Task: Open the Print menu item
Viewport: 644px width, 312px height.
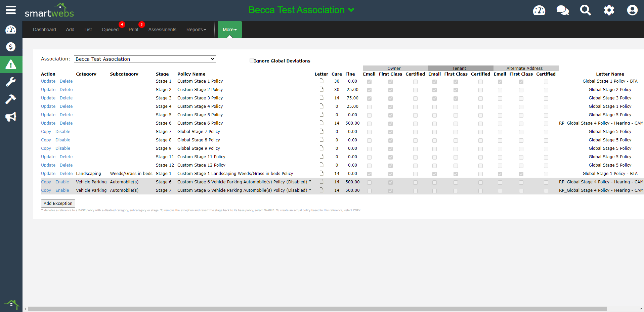Action: [x=133, y=30]
